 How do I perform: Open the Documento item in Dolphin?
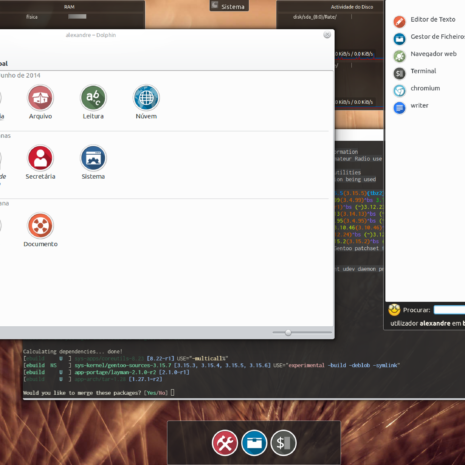pyautogui.click(x=40, y=225)
